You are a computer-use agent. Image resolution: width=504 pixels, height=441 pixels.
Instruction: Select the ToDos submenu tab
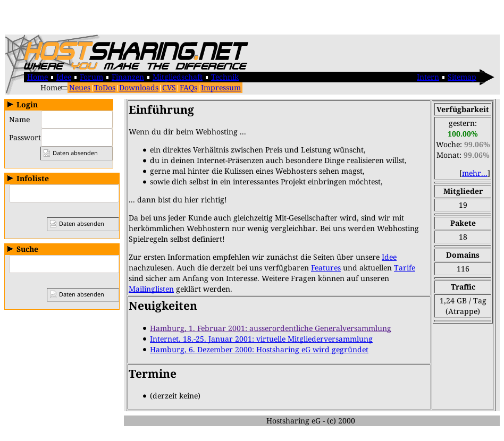point(104,88)
